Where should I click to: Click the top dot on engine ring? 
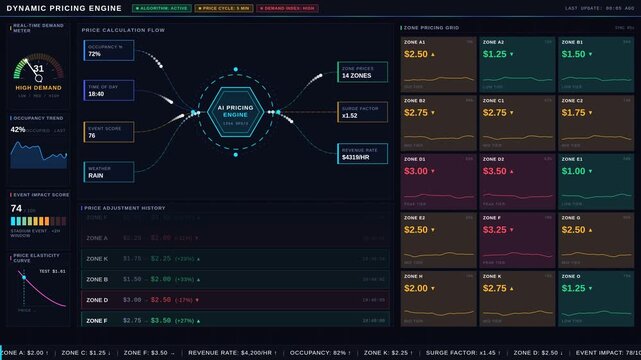236,69
